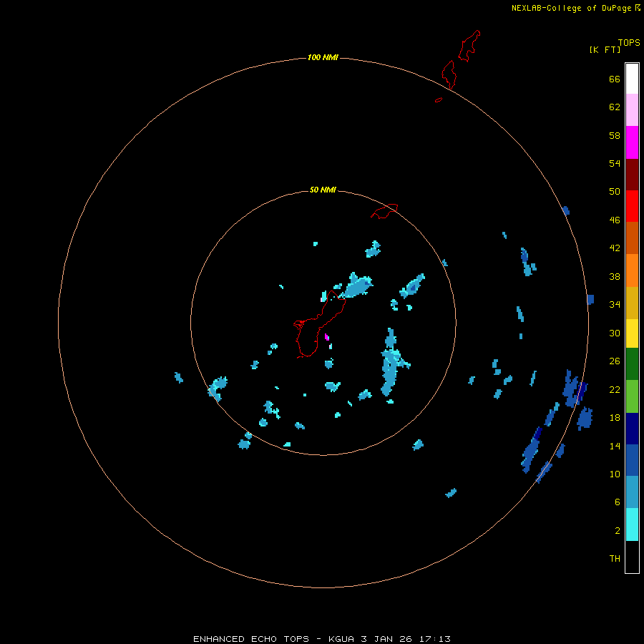The height and width of the screenshot is (644, 644).
Task: Click the legend value 46
Action: click(615, 220)
